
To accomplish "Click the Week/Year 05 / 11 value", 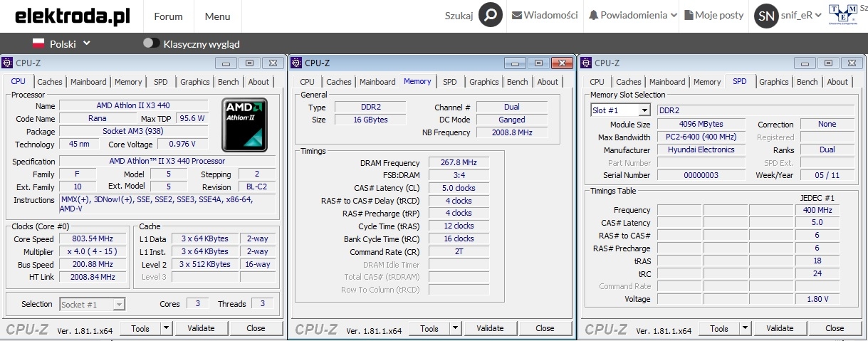I will pyautogui.click(x=827, y=175).
